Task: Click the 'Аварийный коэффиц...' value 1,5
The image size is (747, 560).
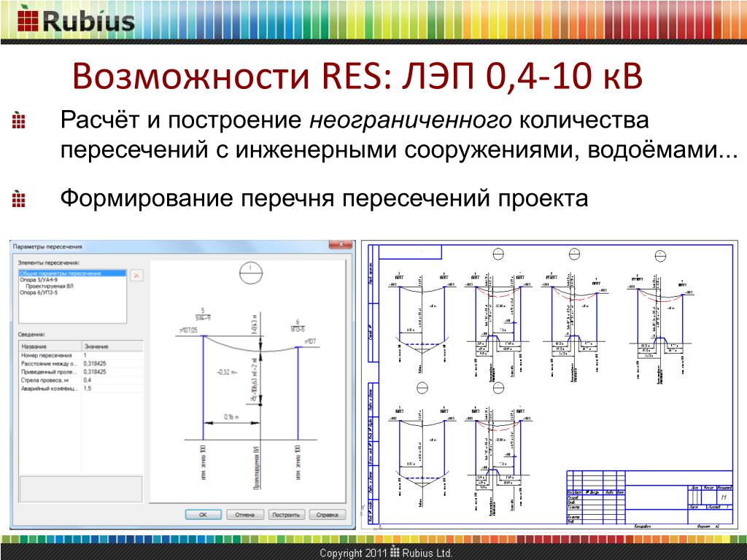Action: (x=88, y=389)
